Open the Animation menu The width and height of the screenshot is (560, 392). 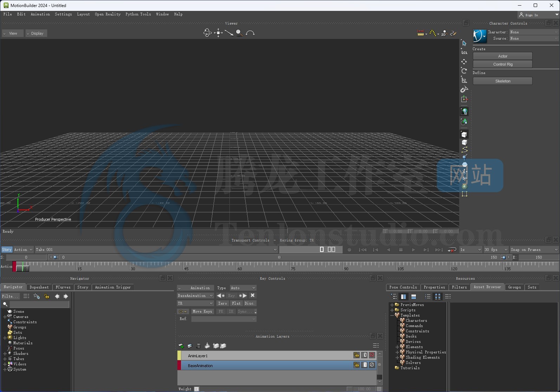click(x=40, y=14)
